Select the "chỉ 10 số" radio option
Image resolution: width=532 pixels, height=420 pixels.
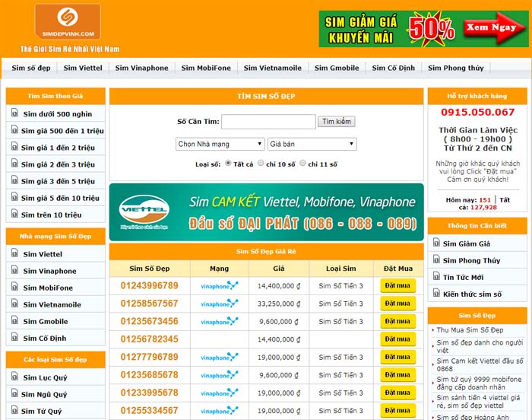261,164
